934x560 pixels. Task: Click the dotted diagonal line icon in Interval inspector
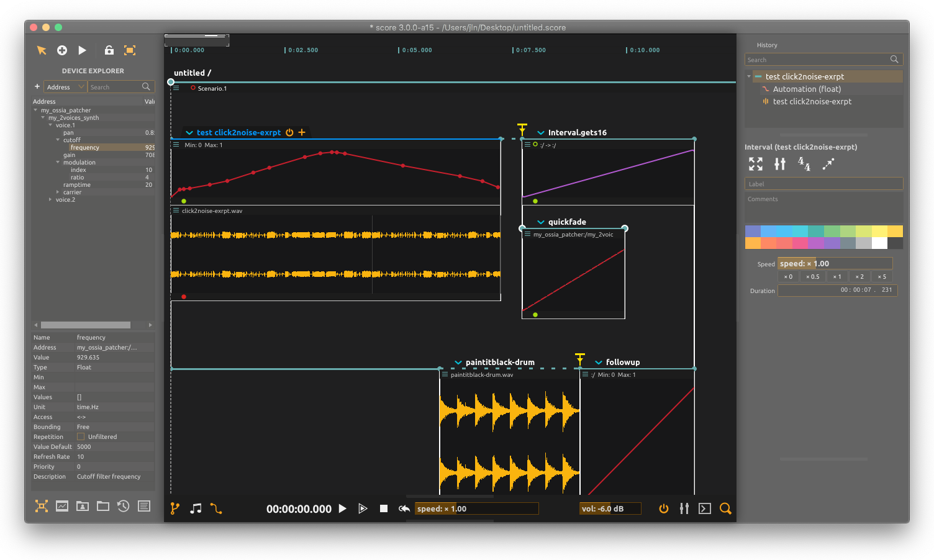[828, 164]
